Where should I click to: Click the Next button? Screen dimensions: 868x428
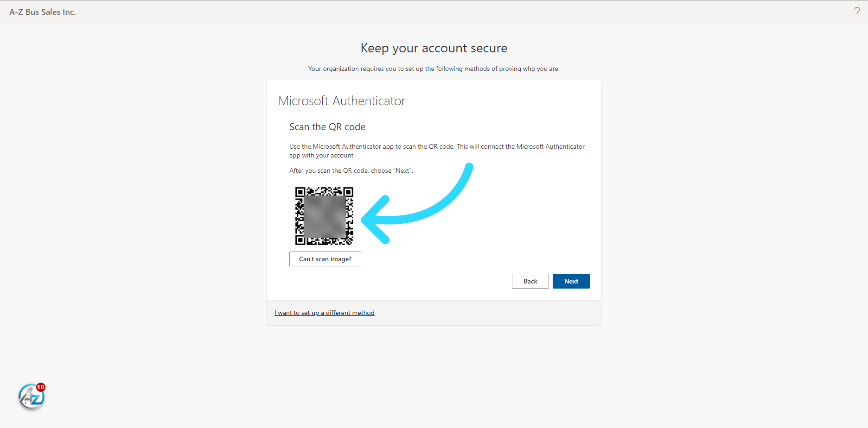[x=571, y=281]
